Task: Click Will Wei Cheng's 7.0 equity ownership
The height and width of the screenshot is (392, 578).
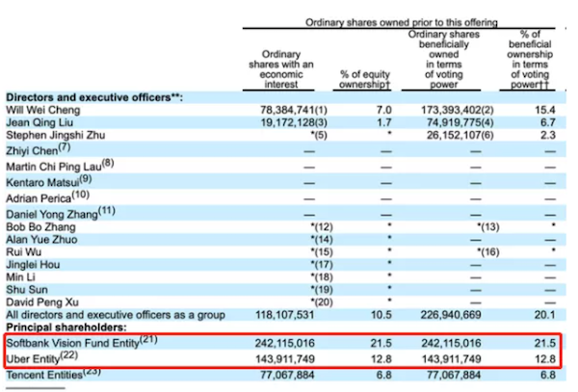Action: click(x=384, y=110)
